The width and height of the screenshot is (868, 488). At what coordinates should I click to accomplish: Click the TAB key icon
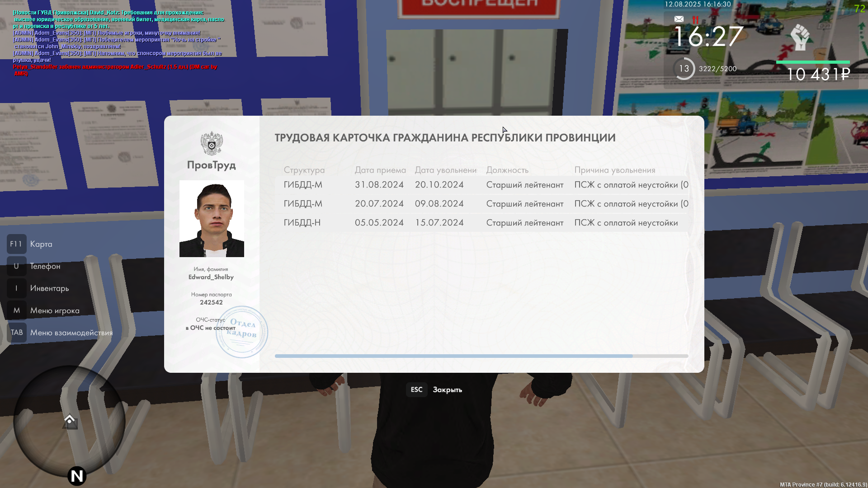pyautogui.click(x=16, y=333)
